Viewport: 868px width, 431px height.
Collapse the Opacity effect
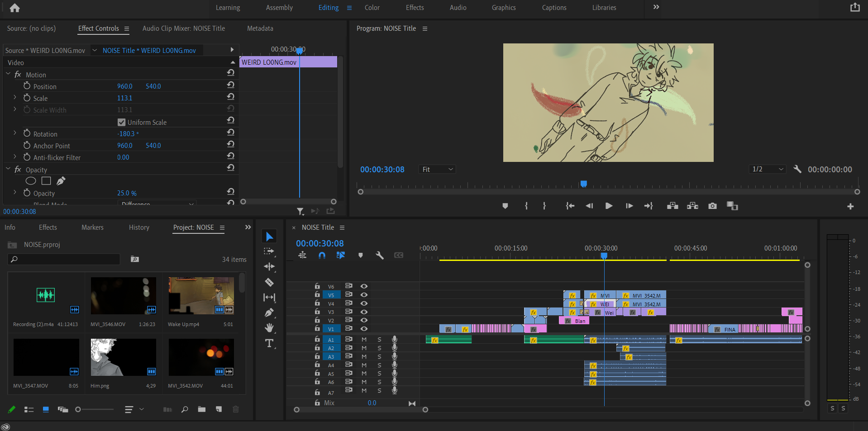coord(8,169)
